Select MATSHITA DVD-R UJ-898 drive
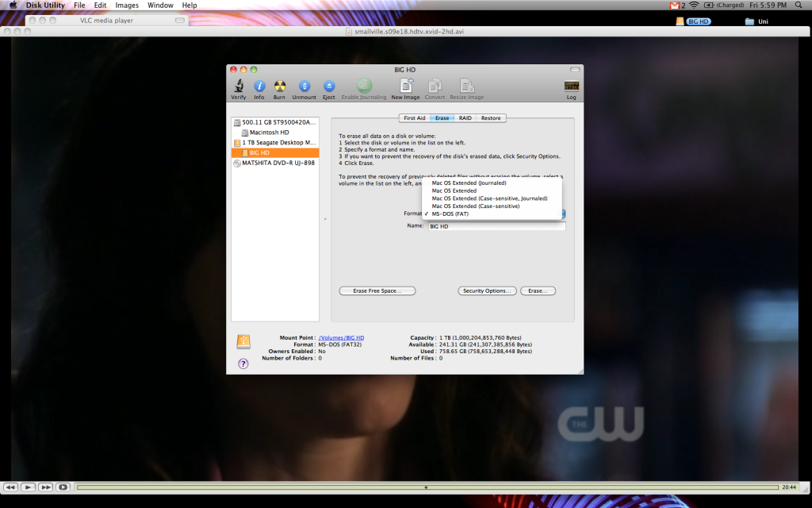 click(x=275, y=163)
